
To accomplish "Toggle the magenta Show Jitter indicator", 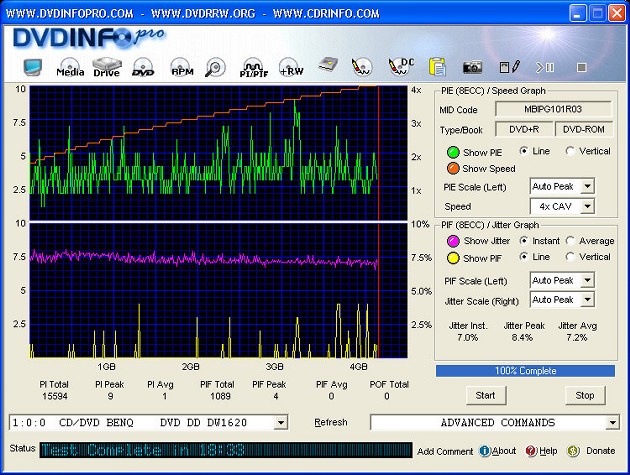I will (453, 241).
